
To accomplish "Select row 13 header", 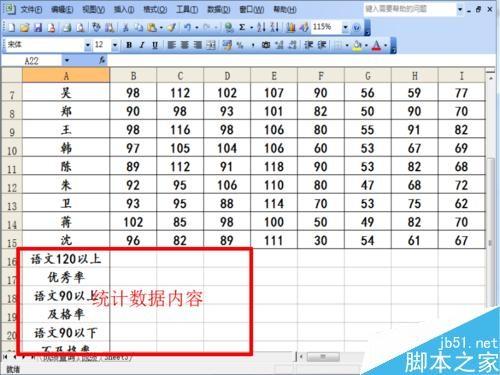I will click(x=12, y=204).
